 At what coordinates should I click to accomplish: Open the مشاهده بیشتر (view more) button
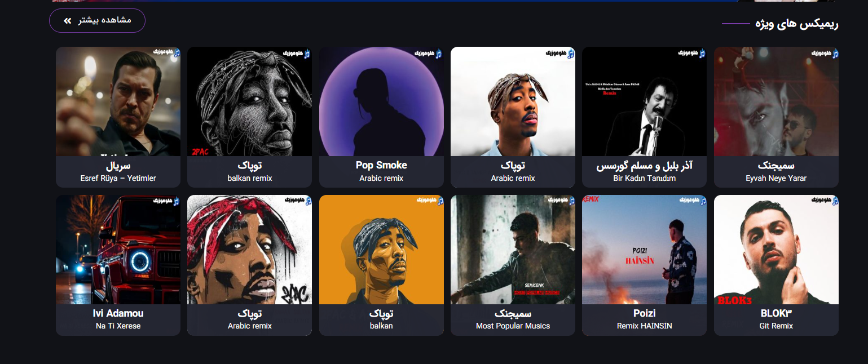97,21
